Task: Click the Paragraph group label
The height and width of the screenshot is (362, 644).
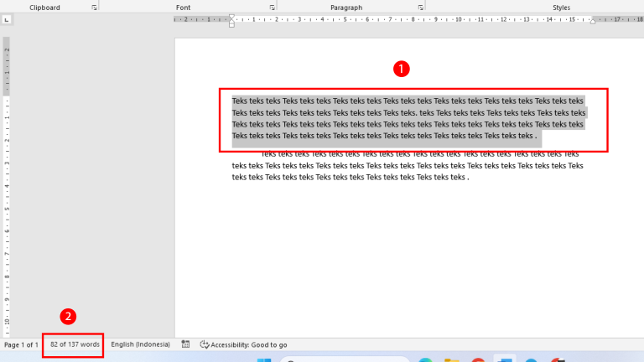Action: click(346, 8)
